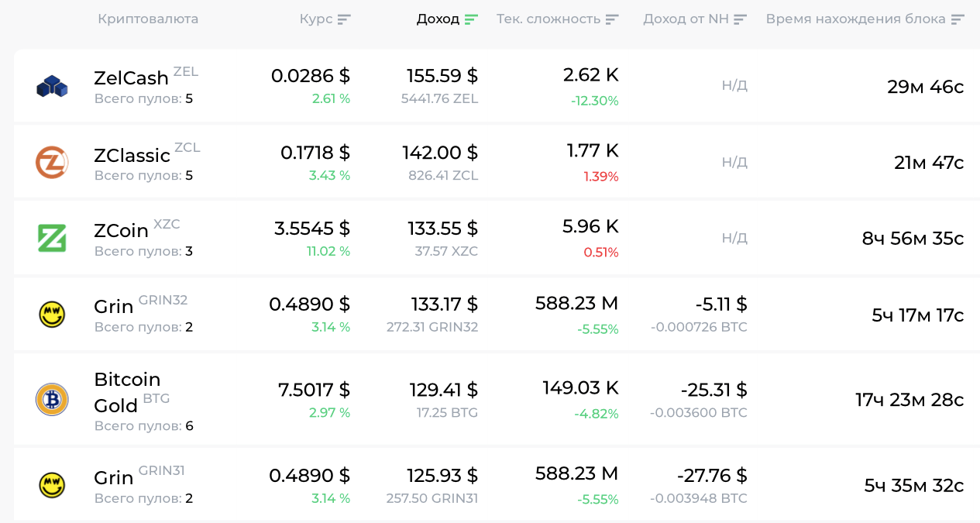Click the Bitcoin Gold coin logo
Image resolution: width=980 pixels, height=523 pixels.
52,400
